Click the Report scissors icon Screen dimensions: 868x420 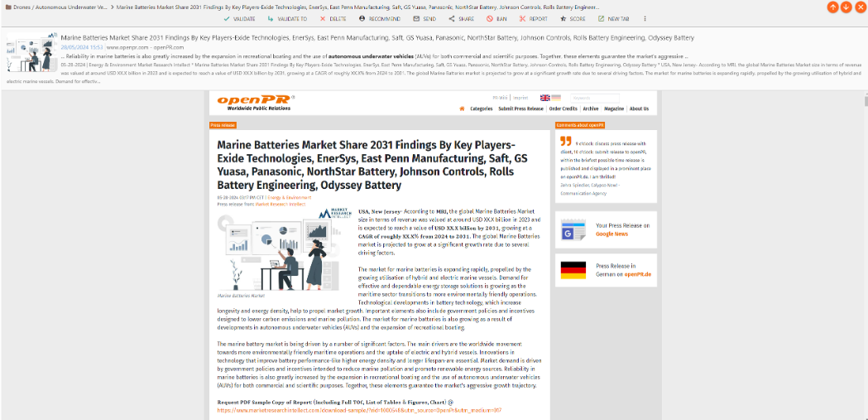522,19
